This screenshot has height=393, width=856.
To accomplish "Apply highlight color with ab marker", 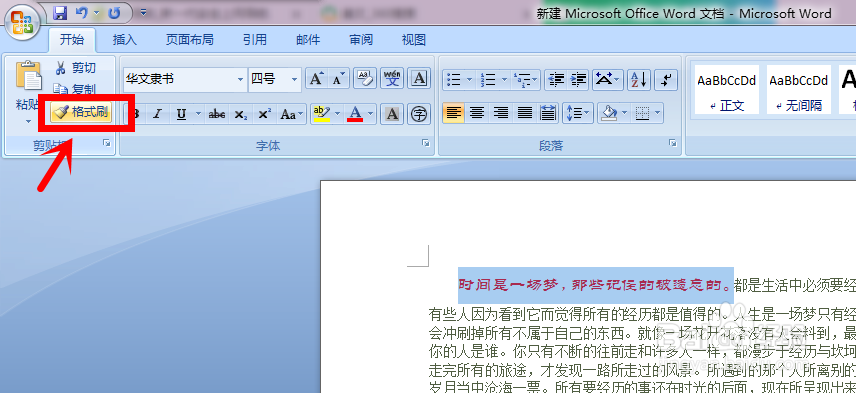I will click(x=322, y=114).
